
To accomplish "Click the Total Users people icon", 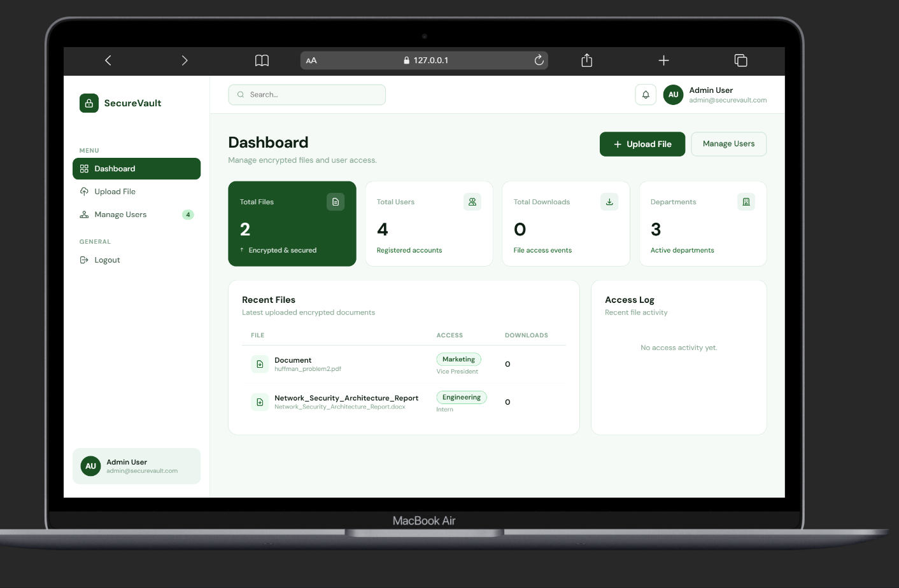I will [x=472, y=202].
